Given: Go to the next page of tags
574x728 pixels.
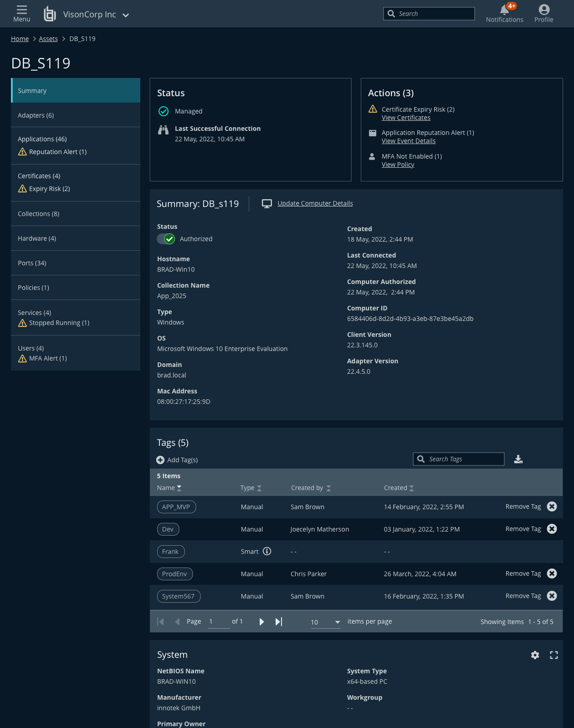Looking at the screenshot, I should click(261, 622).
